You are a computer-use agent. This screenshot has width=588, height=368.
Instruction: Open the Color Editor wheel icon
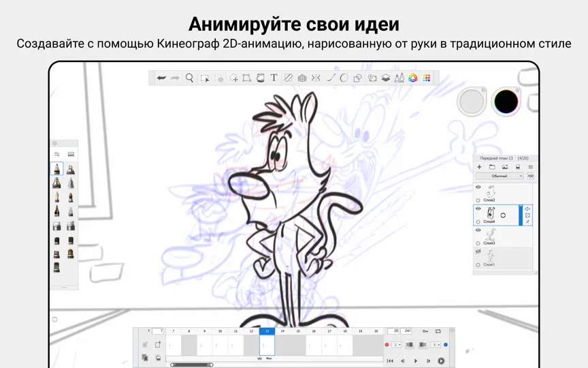[x=413, y=78]
